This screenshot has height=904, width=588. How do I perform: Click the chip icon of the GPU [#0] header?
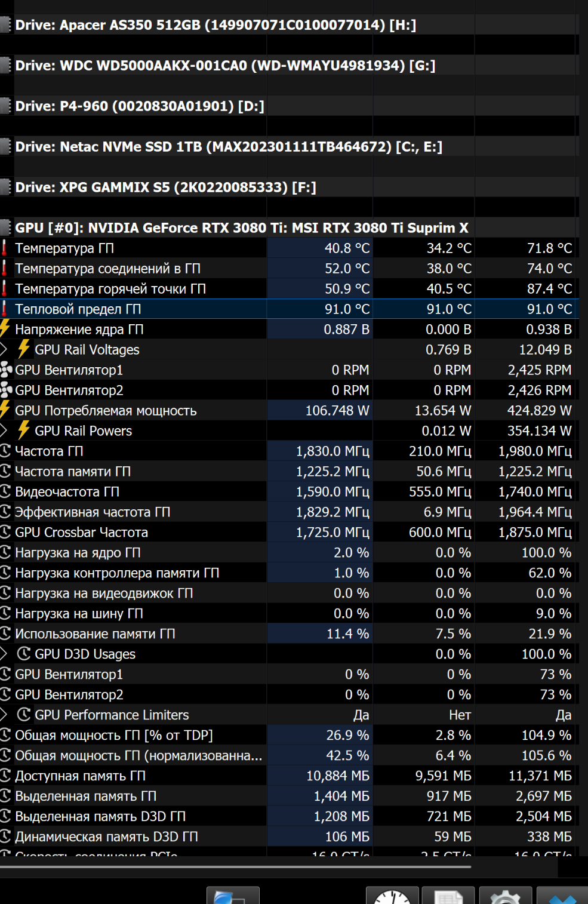[x=5, y=227]
